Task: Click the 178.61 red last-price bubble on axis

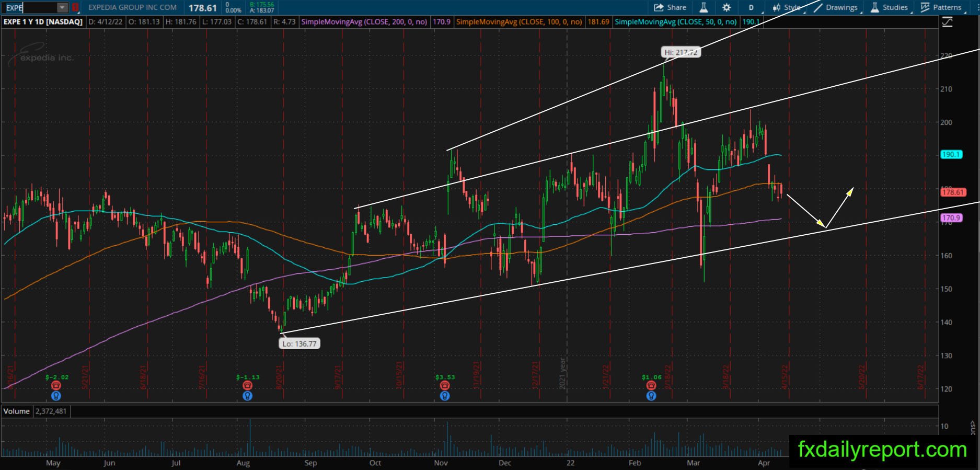Action: click(x=953, y=192)
